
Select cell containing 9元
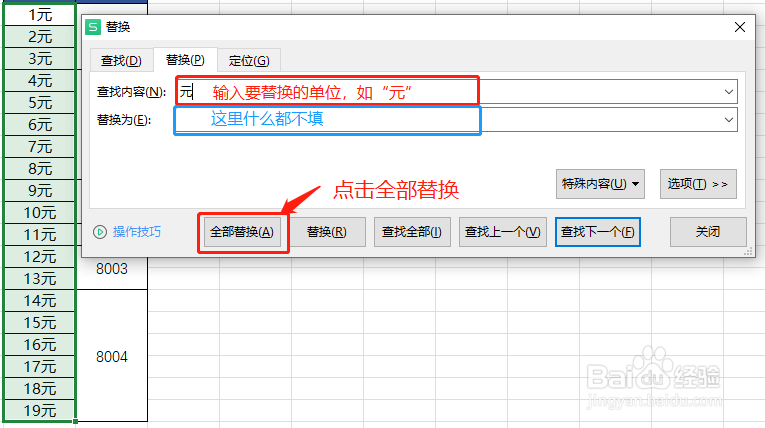(x=40, y=190)
